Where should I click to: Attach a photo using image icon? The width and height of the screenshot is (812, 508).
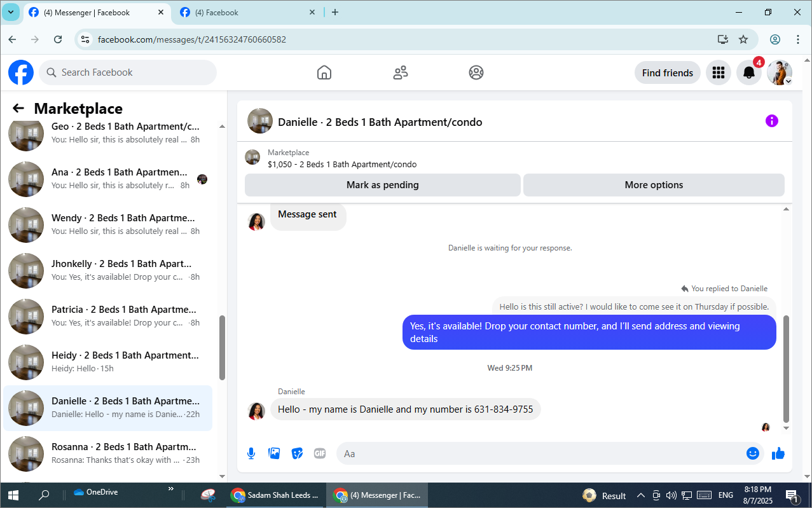point(274,453)
